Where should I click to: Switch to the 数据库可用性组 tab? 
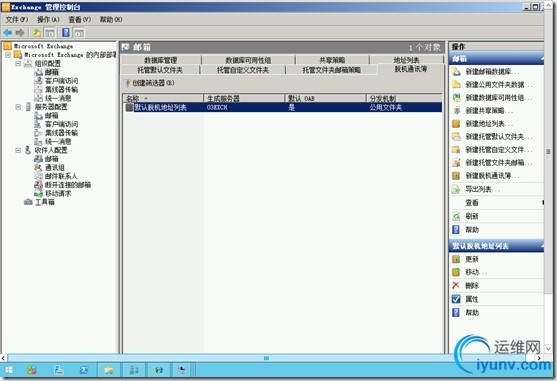click(248, 60)
